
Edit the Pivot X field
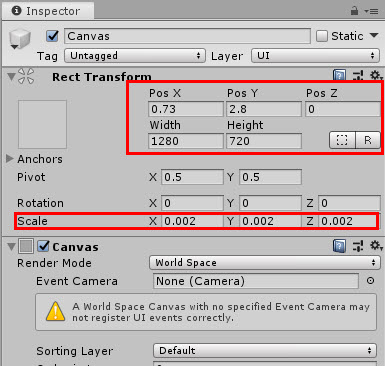[192, 177]
